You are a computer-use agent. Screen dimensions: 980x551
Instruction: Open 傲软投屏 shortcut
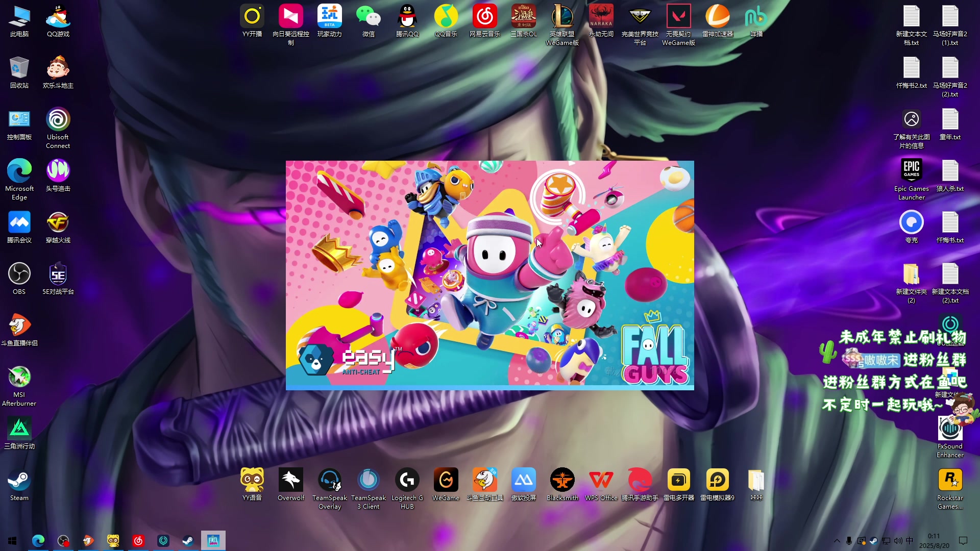524,485
